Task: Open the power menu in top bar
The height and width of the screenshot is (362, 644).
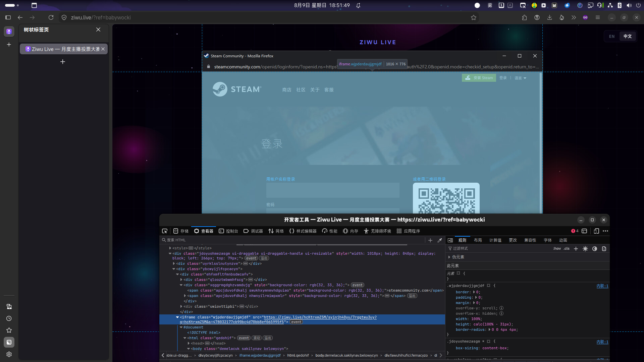Action: click(638, 5)
